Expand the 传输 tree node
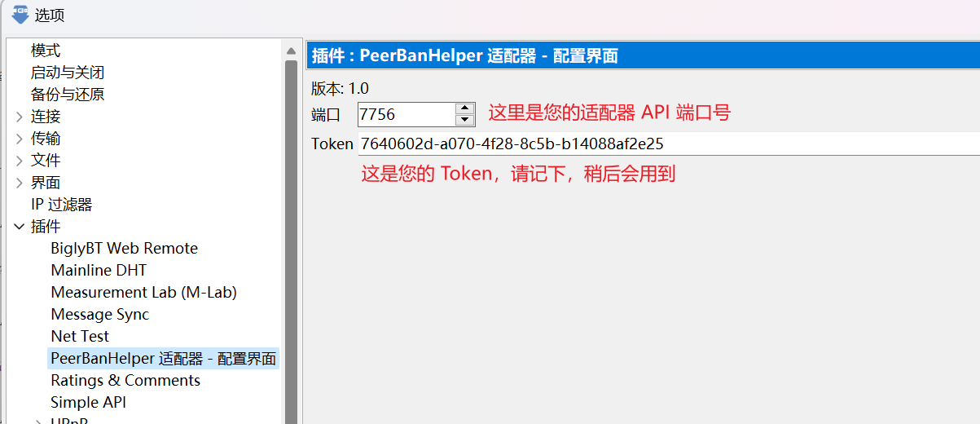980x424 pixels. tap(19, 139)
